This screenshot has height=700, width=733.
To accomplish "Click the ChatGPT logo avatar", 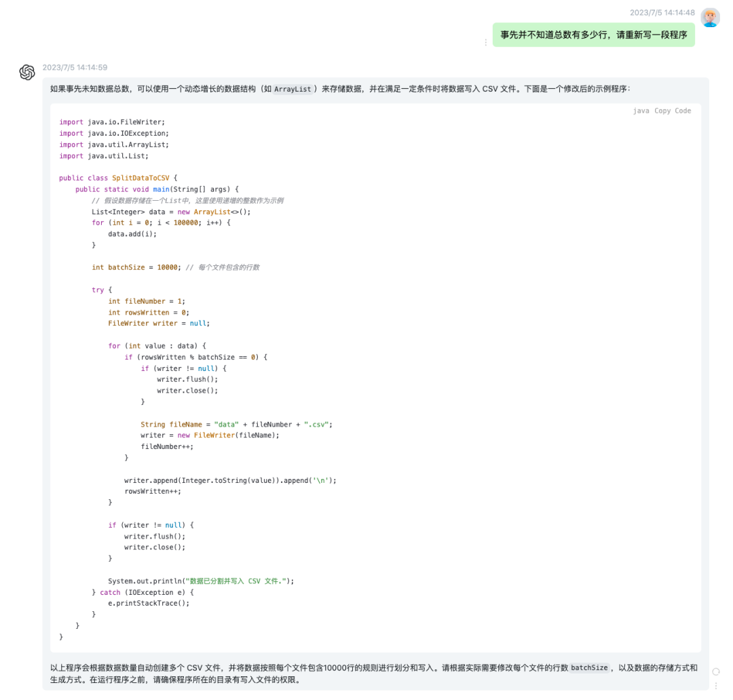I will (27, 73).
